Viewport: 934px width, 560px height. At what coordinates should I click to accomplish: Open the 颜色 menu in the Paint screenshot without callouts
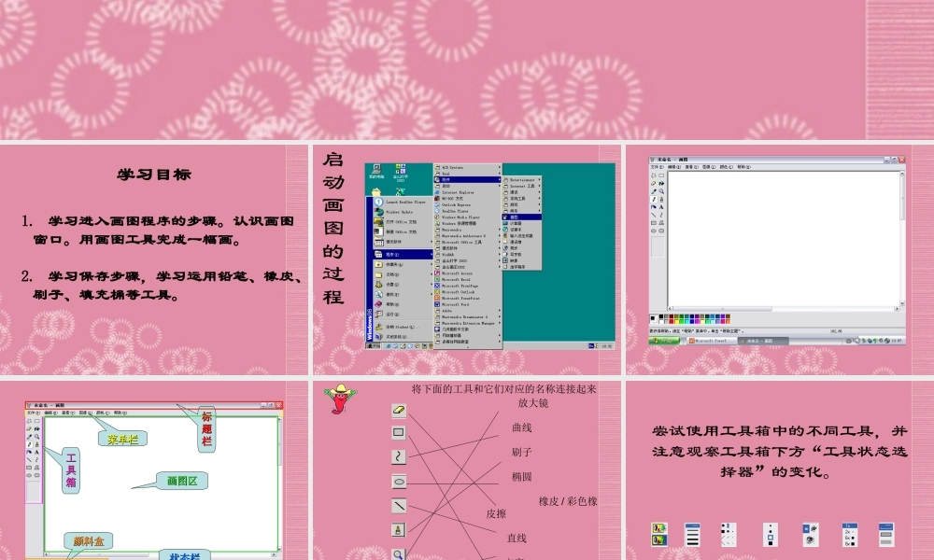727,167
